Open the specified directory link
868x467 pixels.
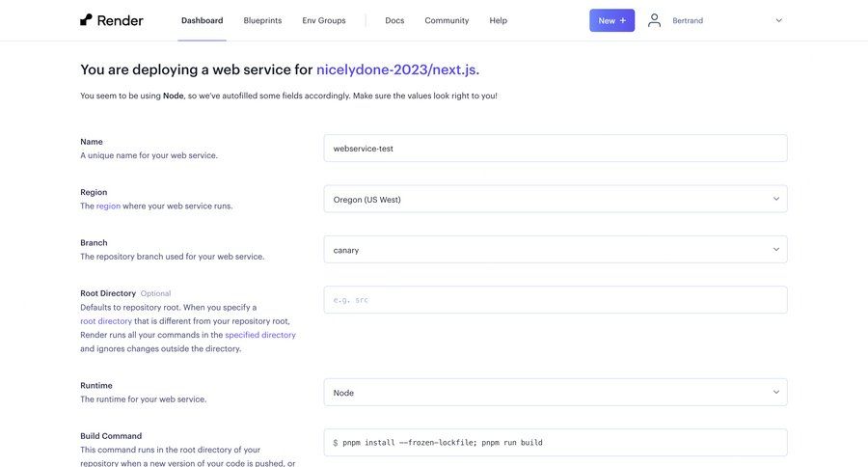click(x=260, y=335)
